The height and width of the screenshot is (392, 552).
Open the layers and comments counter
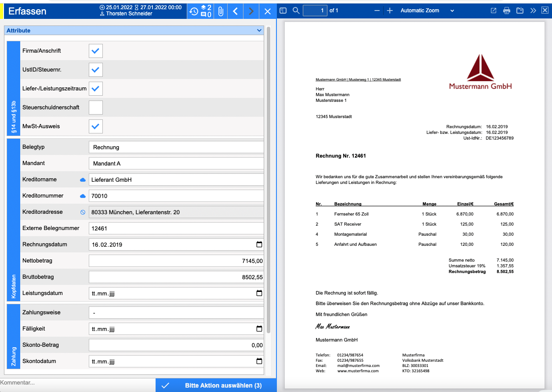[x=206, y=11]
